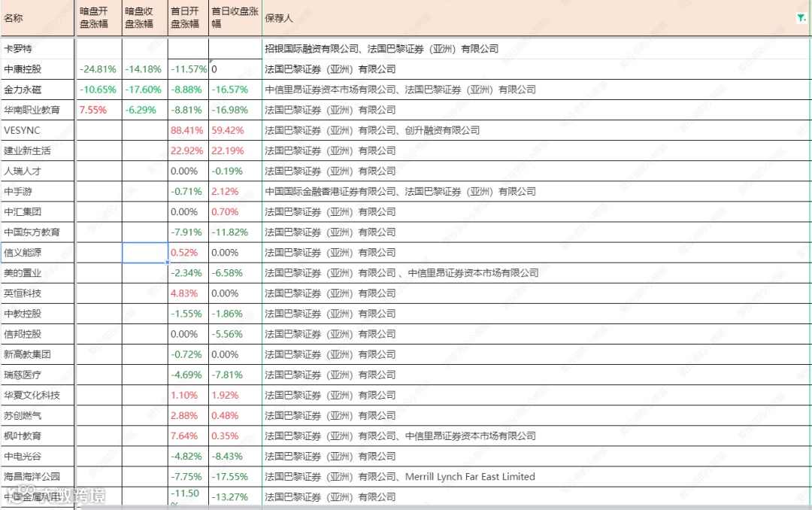812x510 pixels.
Task: Click the 信义能源 name cell
Action: 38,253
